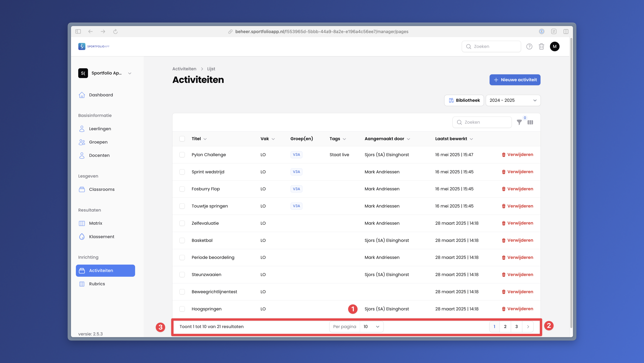Click the next page arrow in pagination

pyautogui.click(x=528, y=327)
